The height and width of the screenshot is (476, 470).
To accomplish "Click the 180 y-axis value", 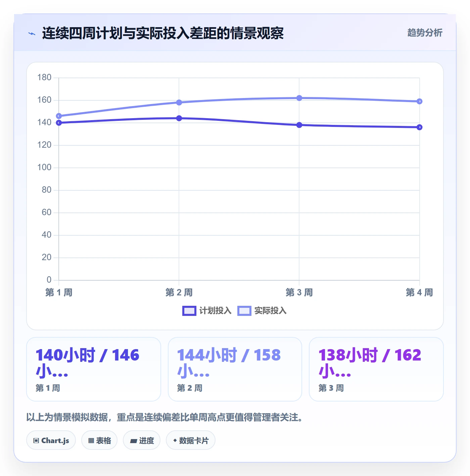I will coord(44,78).
